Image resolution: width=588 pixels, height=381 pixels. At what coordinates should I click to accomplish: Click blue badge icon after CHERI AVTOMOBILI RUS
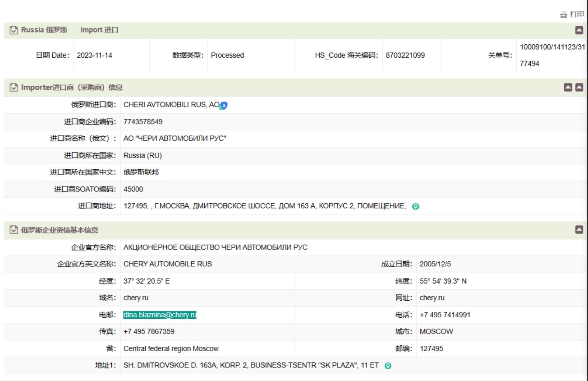pyautogui.click(x=224, y=105)
